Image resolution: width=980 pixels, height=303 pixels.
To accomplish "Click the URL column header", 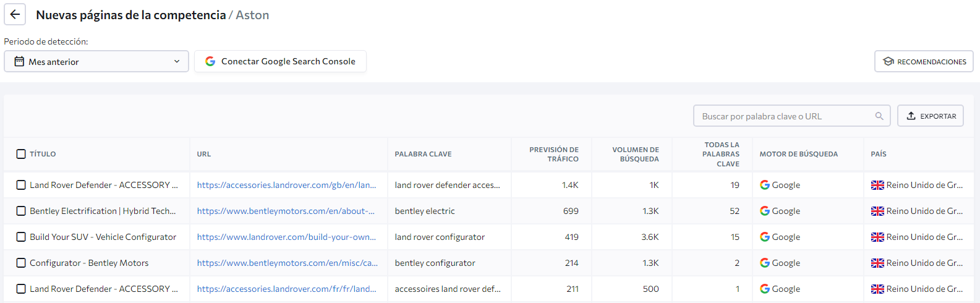I will pos(204,154).
